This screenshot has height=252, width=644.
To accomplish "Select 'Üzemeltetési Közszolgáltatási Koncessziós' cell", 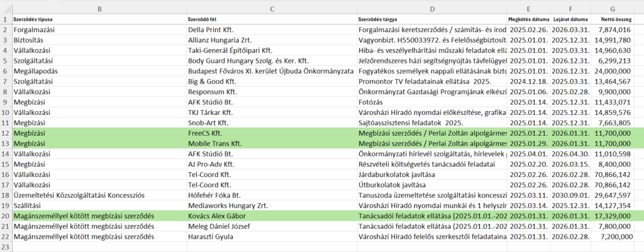I will click(99, 195).
